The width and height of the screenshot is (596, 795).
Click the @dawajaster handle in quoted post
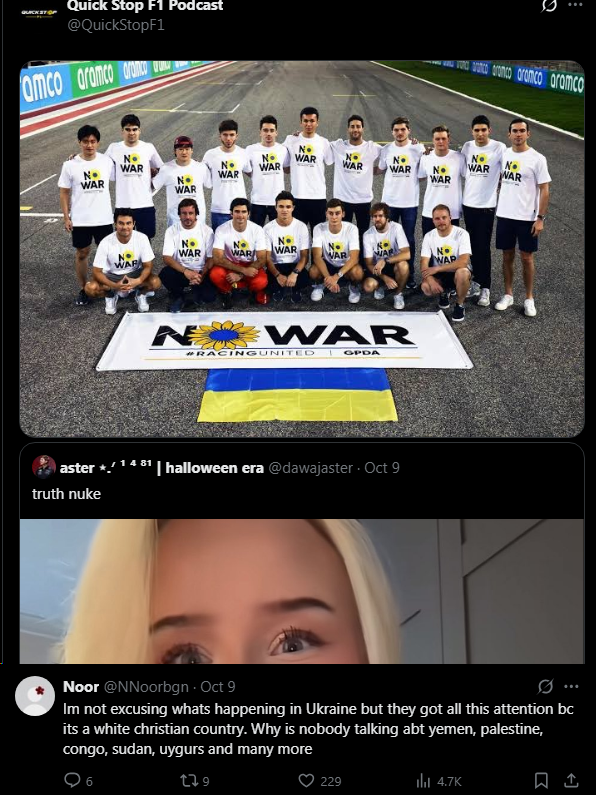(310, 467)
